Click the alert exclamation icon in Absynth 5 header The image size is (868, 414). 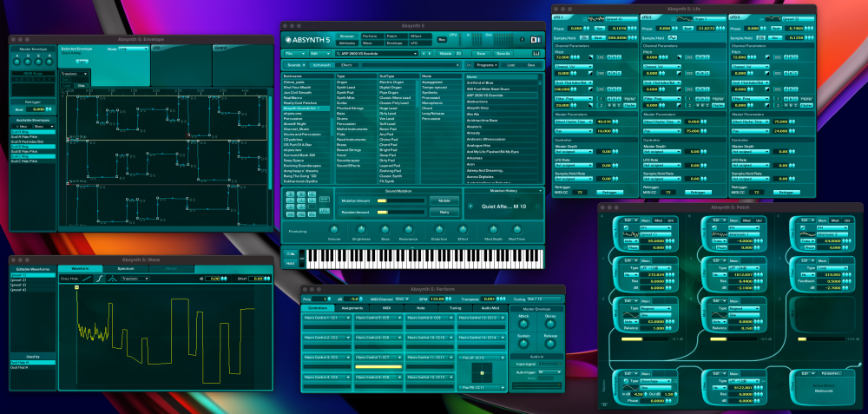pyautogui.click(x=522, y=40)
